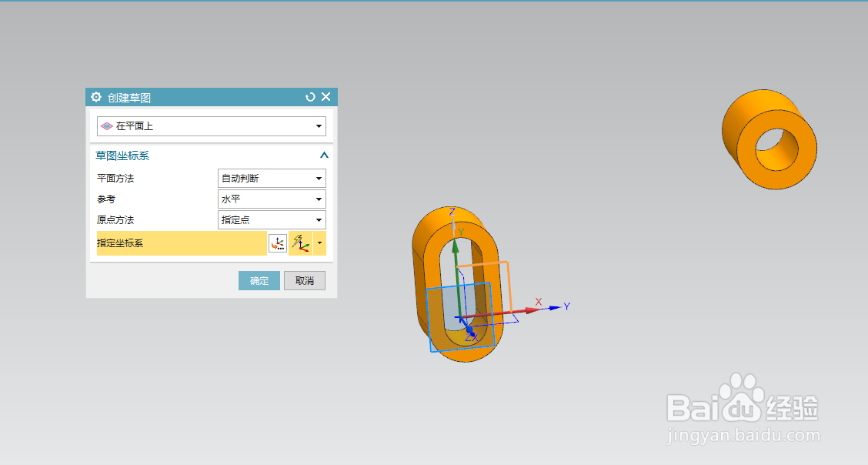
Task: Click the 取消 button
Action: click(305, 281)
